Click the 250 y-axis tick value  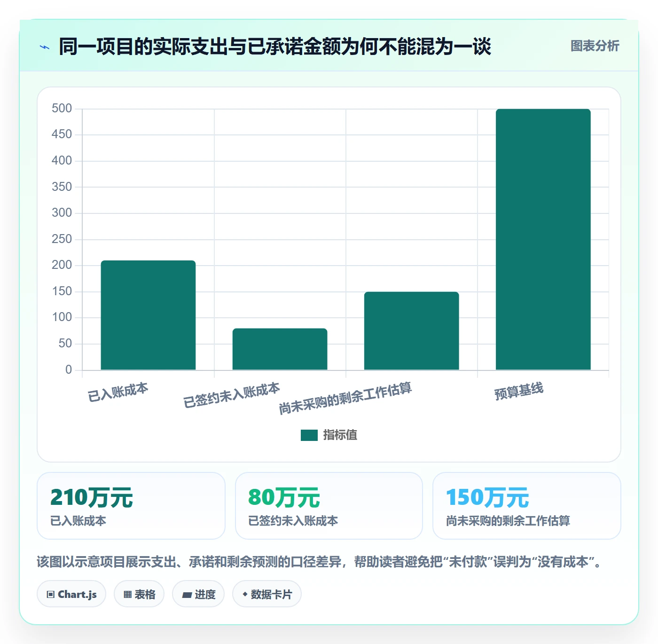62,239
